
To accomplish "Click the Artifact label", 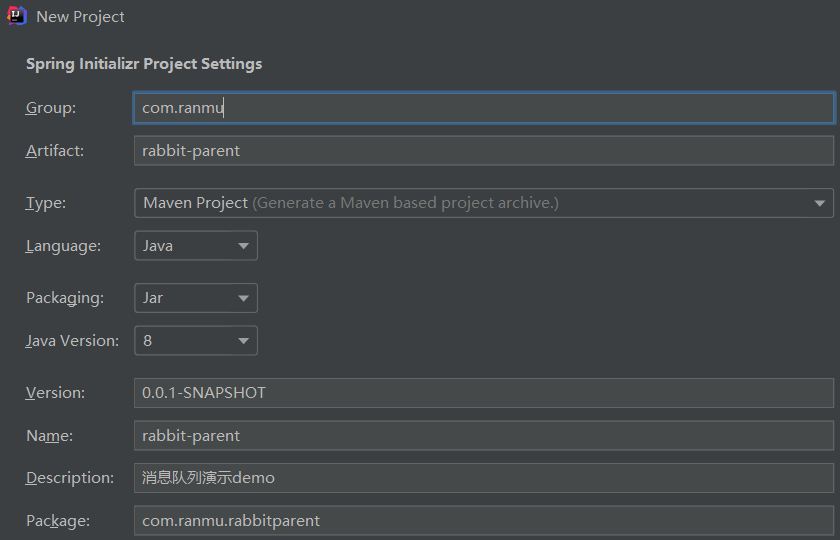I will tap(55, 151).
